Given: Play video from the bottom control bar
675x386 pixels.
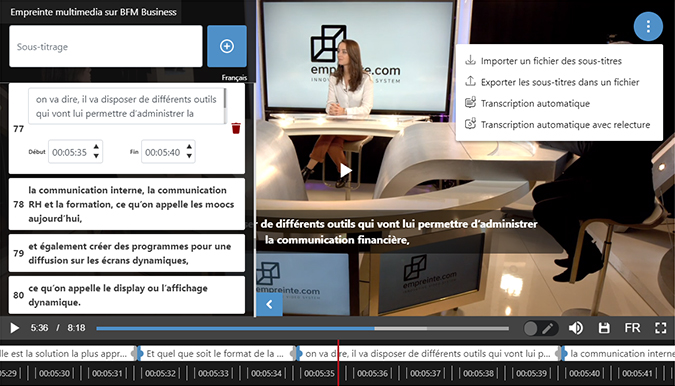Looking at the screenshot, I should (x=14, y=328).
